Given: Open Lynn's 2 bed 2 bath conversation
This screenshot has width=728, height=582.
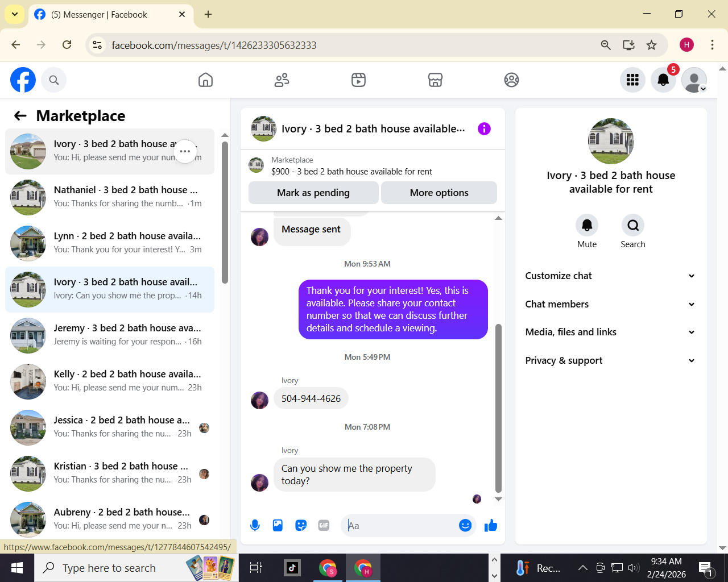Looking at the screenshot, I should click(110, 243).
